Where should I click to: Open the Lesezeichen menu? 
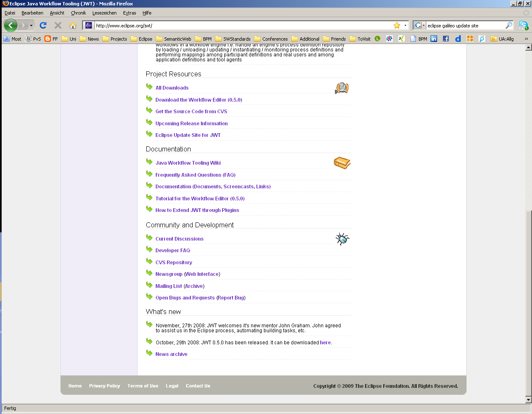[104, 13]
